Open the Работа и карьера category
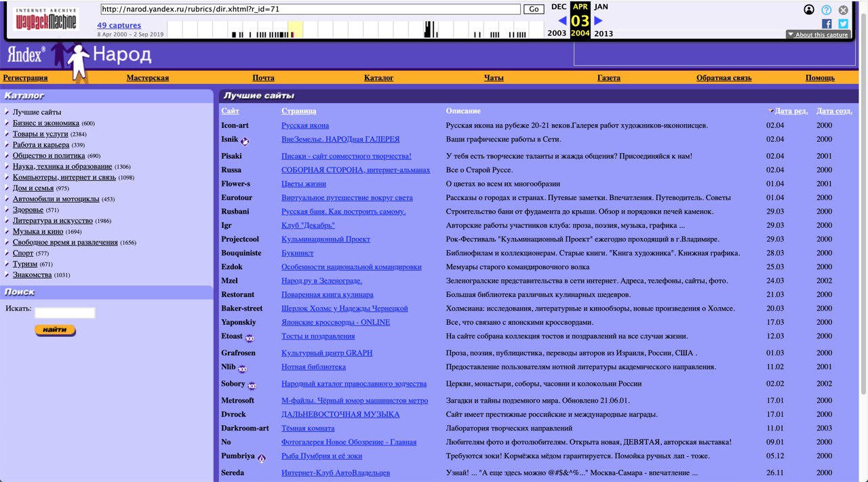Image resolution: width=868 pixels, height=482 pixels. (x=41, y=145)
